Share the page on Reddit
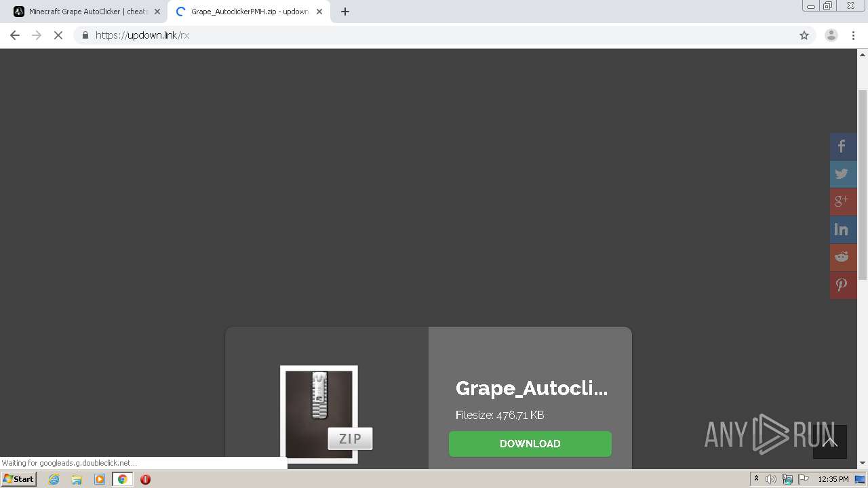The height and width of the screenshot is (488, 868). [x=844, y=258]
